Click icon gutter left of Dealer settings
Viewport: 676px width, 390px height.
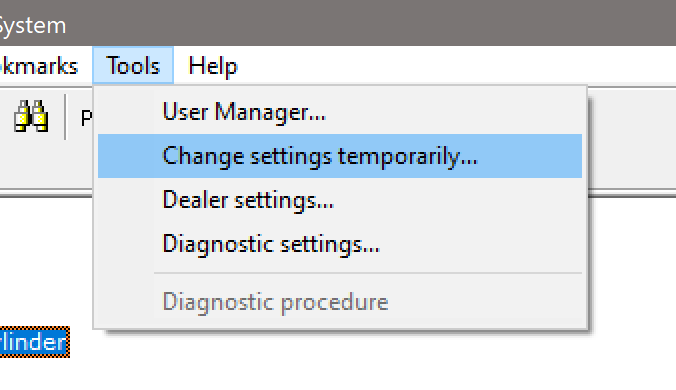[126, 200]
